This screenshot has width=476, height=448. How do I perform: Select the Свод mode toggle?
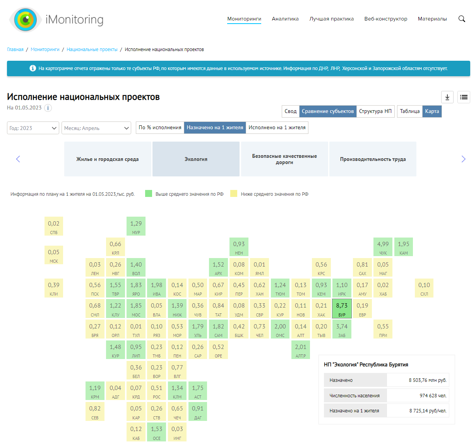click(290, 111)
